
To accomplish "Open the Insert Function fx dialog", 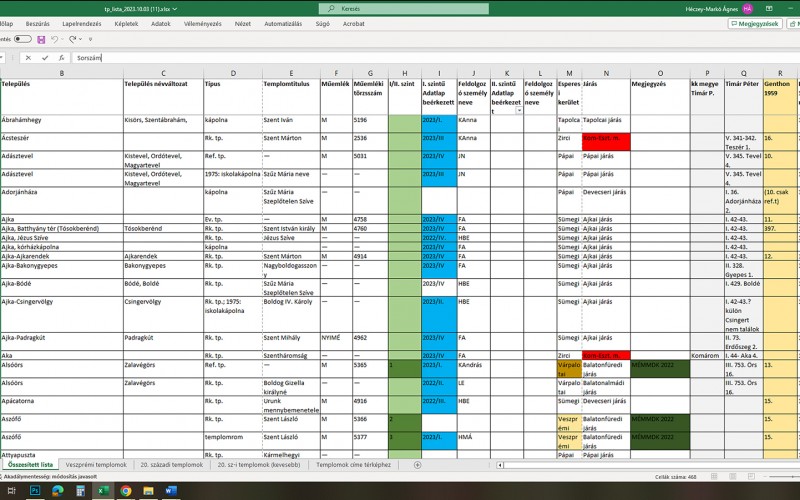I will point(61,58).
